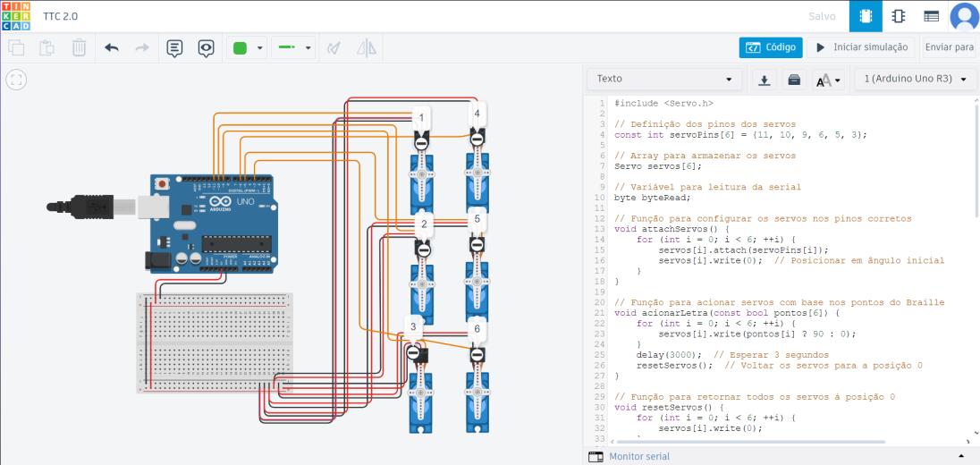Click the USB cable plug
The height and width of the screenshot is (465, 980).
coord(94,207)
